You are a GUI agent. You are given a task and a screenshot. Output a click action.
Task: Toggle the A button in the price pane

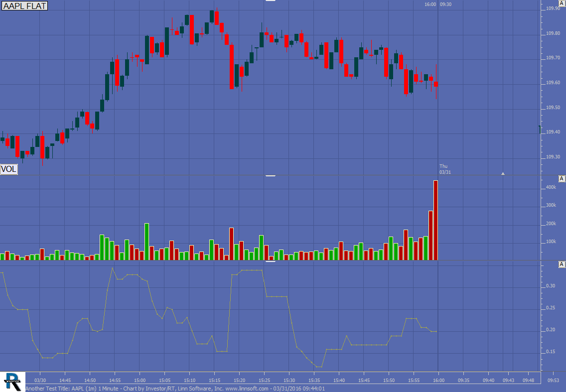click(562, 2)
